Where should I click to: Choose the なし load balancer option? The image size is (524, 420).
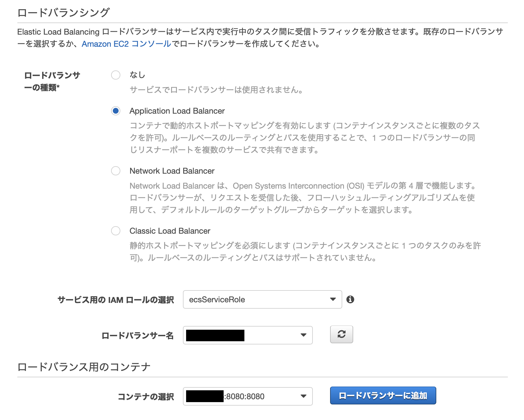(x=116, y=75)
